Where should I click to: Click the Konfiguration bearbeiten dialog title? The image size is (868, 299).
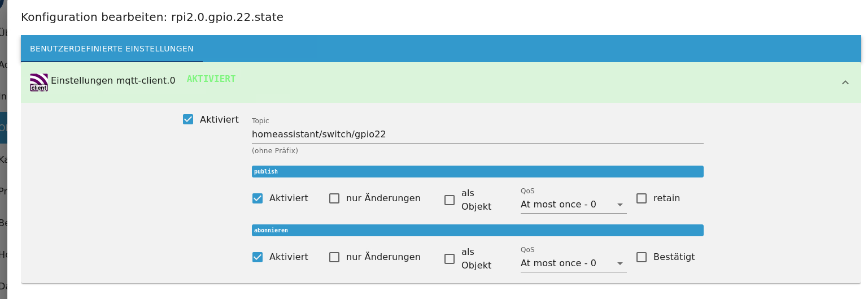pyautogui.click(x=152, y=17)
